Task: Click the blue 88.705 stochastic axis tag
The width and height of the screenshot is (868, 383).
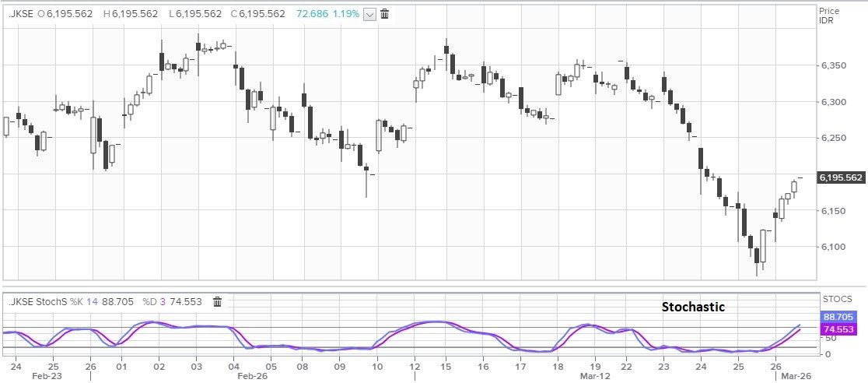Action: point(838,317)
